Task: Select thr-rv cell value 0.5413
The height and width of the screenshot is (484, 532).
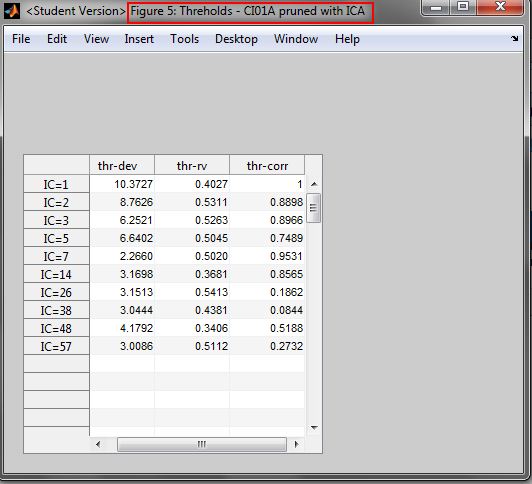Action: coord(192,292)
